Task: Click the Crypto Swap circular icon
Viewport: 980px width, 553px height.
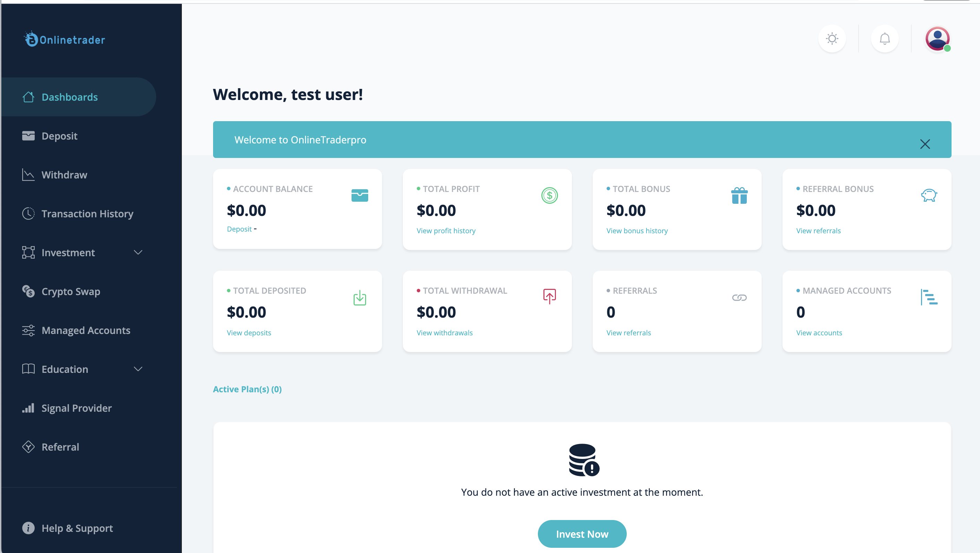Action: (28, 291)
